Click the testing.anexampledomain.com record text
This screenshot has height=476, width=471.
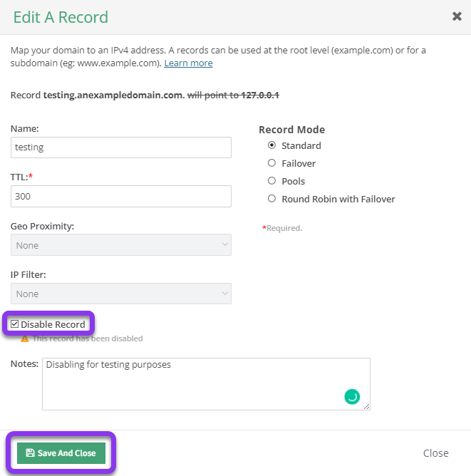(x=114, y=95)
